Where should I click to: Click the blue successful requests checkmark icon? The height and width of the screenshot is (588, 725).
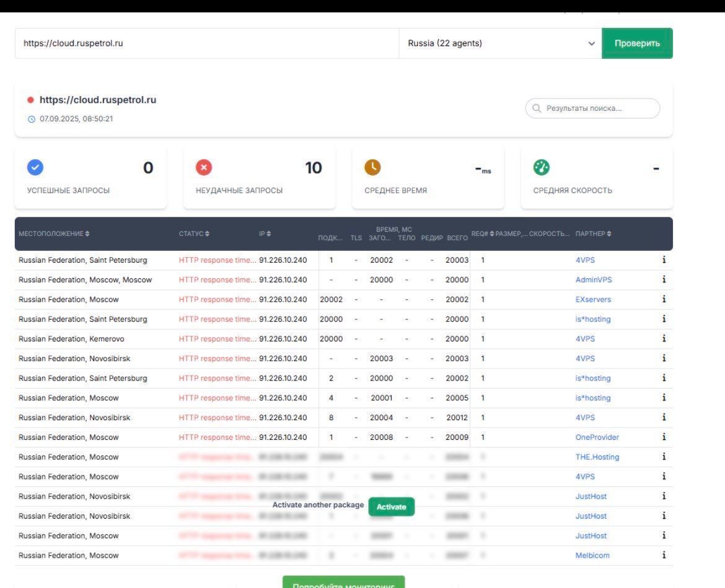click(35, 168)
